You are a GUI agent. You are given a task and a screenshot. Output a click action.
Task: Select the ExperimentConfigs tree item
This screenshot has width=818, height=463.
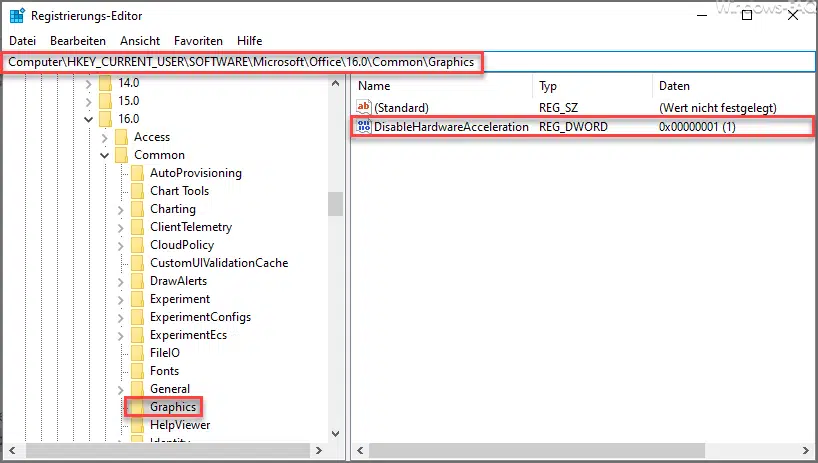(x=200, y=317)
